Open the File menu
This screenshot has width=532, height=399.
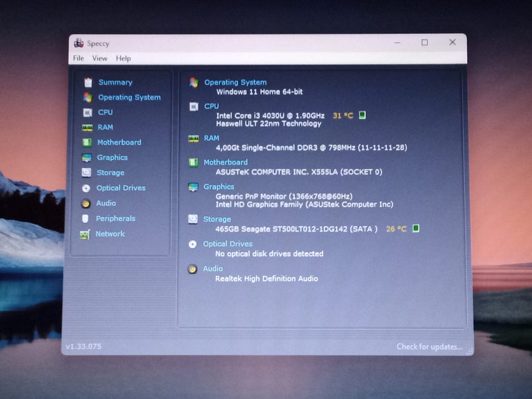click(x=78, y=58)
